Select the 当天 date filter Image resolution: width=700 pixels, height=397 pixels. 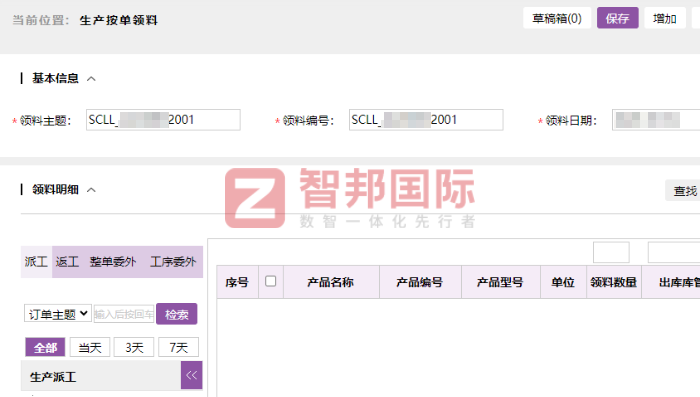click(90, 347)
